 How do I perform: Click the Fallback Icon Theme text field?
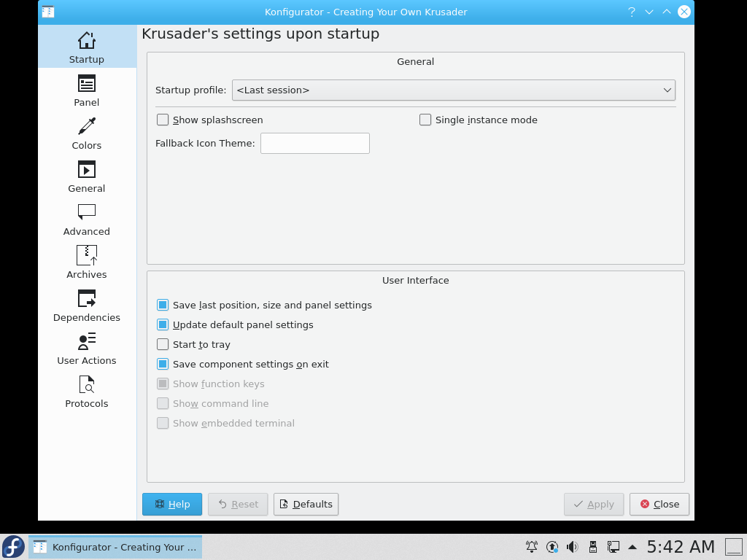click(315, 144)
